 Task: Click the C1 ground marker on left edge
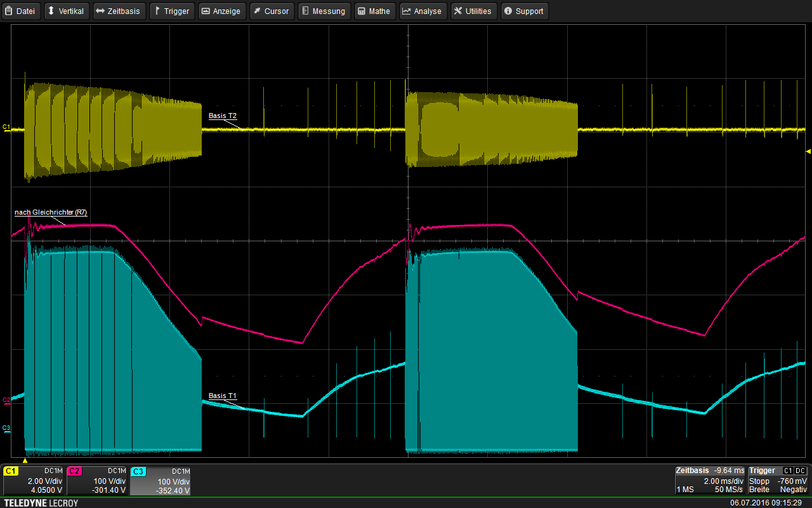coord(6,128)
